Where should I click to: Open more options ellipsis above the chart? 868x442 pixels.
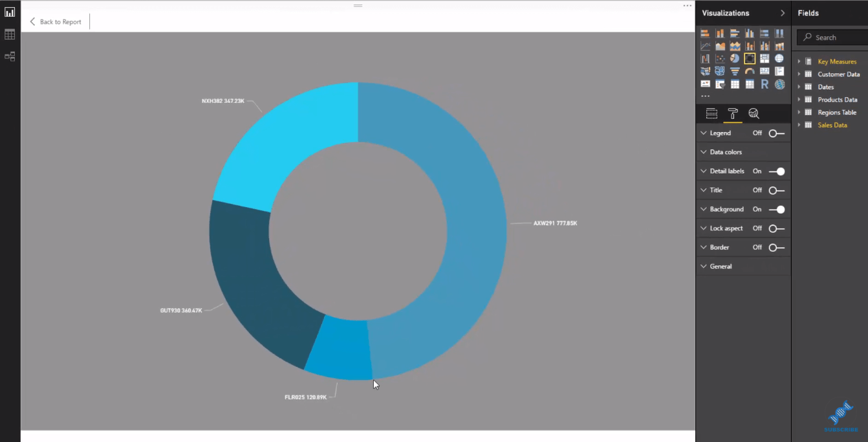pyautogui.click(x=687, y=6)
